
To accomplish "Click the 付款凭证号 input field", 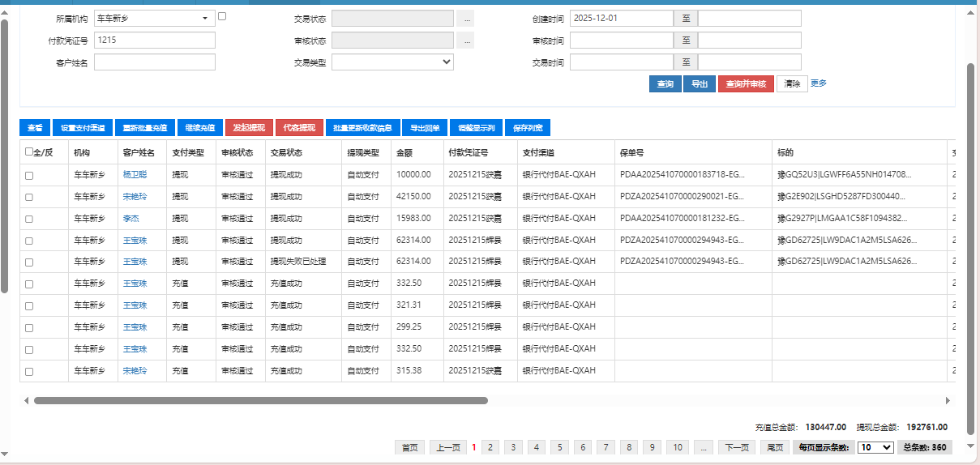I will 155,40.
